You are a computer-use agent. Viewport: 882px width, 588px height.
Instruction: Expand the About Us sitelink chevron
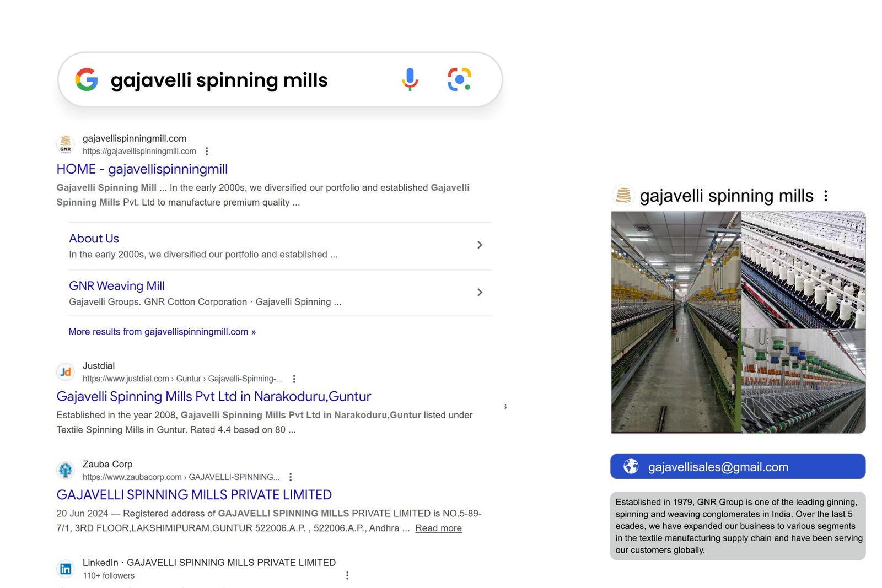click(480, 245)
